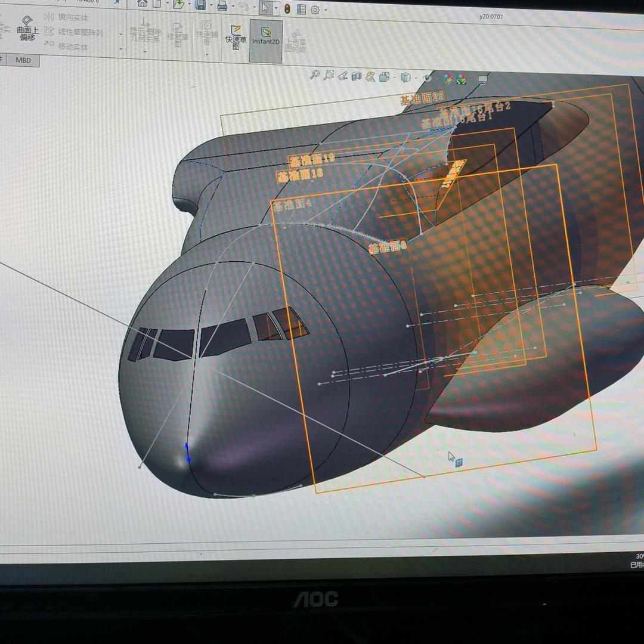The height and width of the screenshot is (644, 644).
Task: Select the 基准面4 reference plane label
Action: click(292, 205)
